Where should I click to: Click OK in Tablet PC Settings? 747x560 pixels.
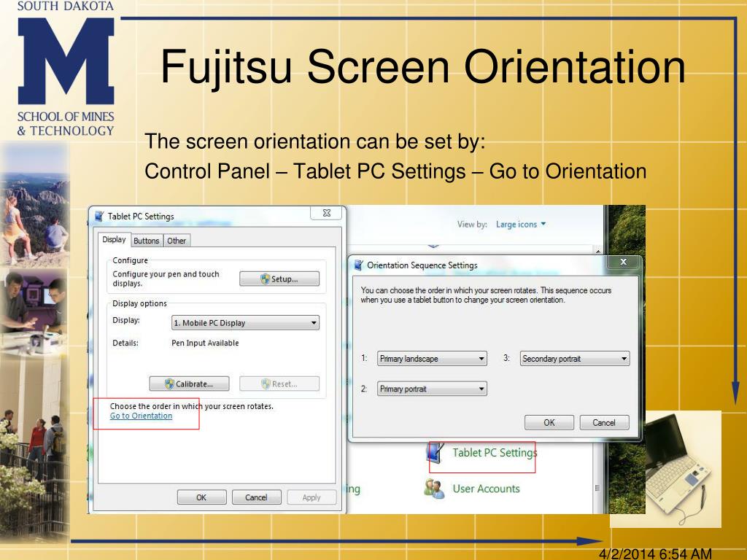(201, 497)
